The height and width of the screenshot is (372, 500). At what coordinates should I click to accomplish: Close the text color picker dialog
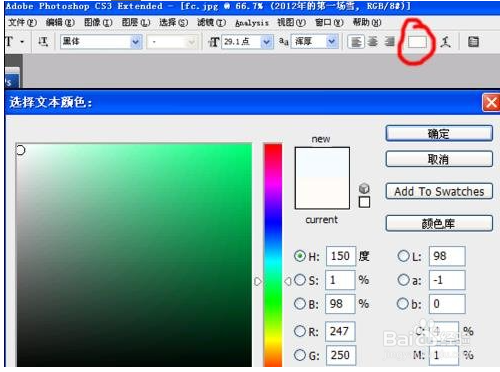[491, 103]
